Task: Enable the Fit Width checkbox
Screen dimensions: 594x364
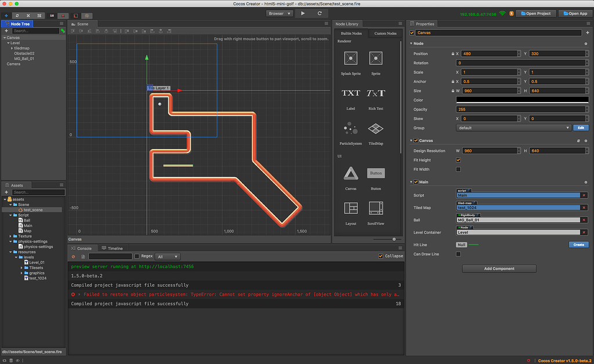Action: (458, 169)
